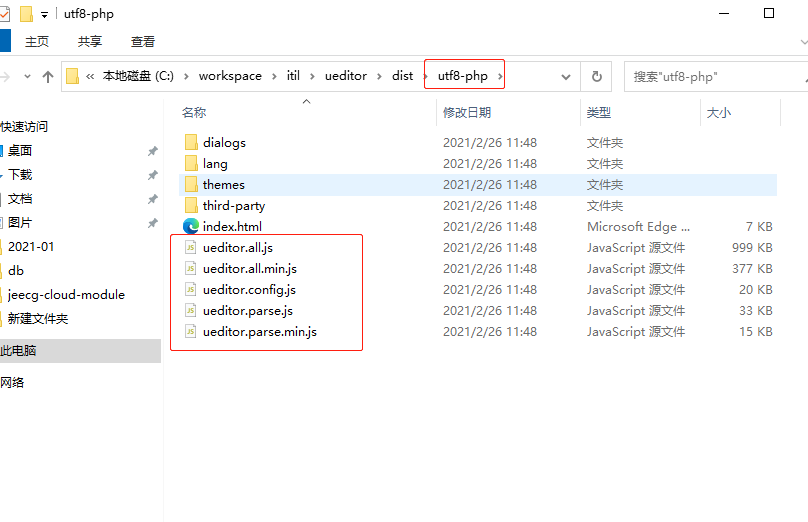Open db folder in navigation pane
The width and height of the screenshot is (808, 522).
click(x=16, y=271)
